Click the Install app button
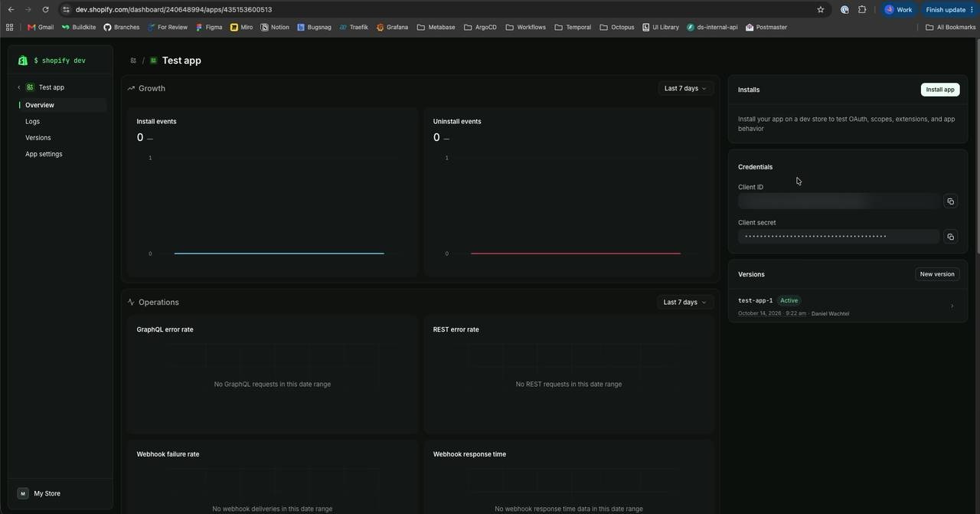The width and height of the screenshot is (980, 514). click(x=940, y=90)
